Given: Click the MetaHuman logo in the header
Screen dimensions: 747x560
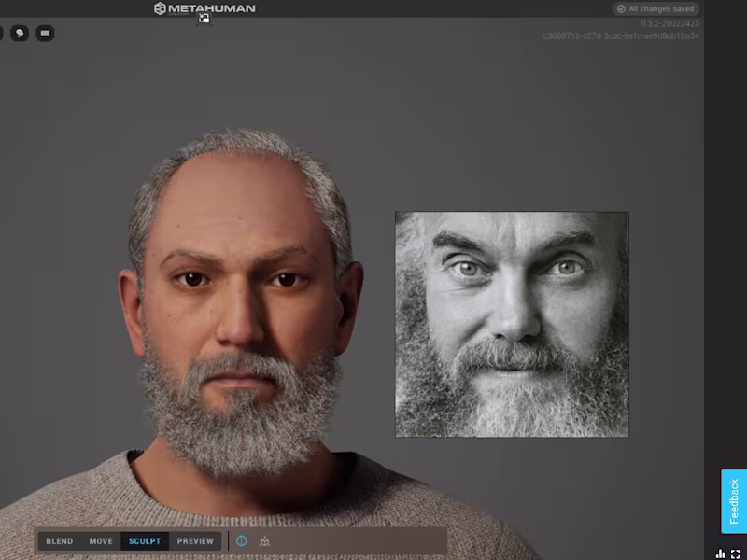Looking at the screenshot, I should point(204,8).
